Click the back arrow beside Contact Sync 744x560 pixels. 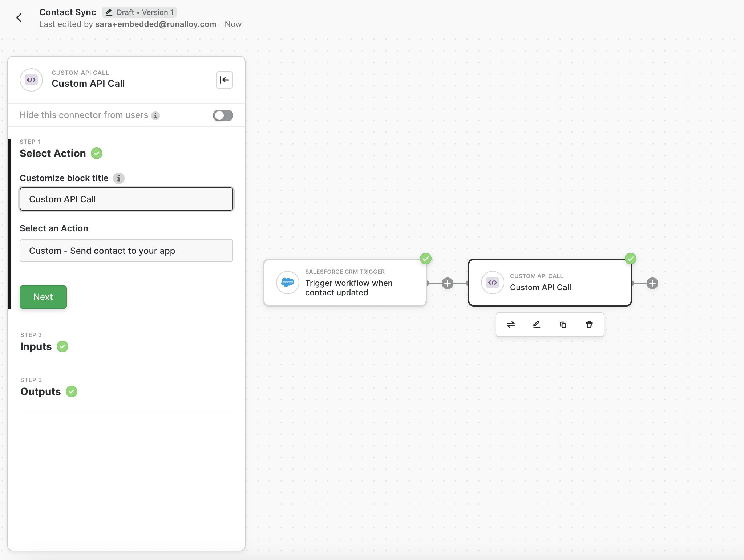pos(19,18)
